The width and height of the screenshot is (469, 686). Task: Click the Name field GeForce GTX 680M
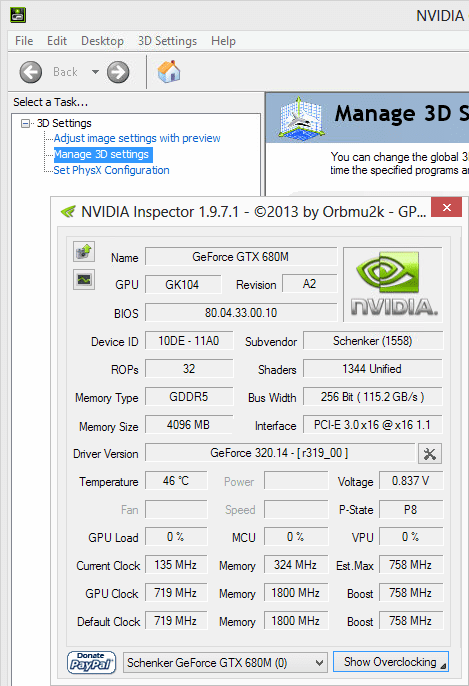click(x=241, y=257)
